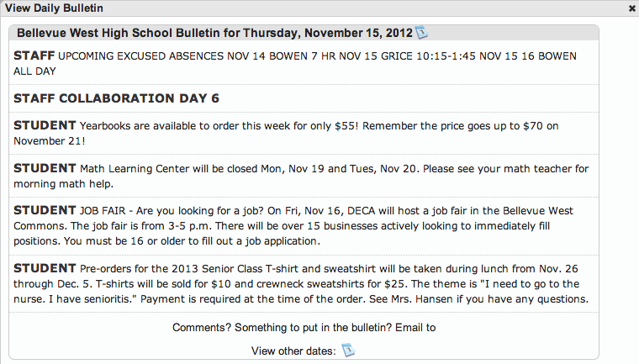Screen dimensions: 639x364
Task: Click the Nov 20 date in Math Center notice
Action: tap(399, 169)
